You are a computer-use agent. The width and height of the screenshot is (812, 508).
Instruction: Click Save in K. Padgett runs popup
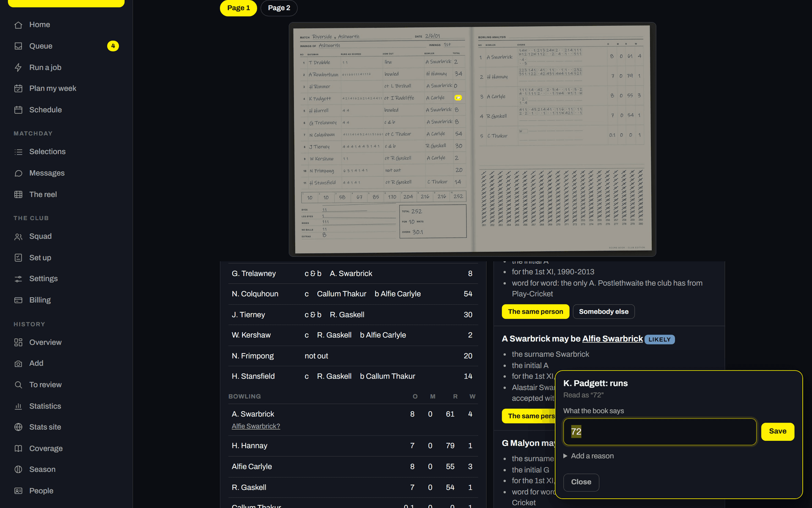[x=778, y=431]
